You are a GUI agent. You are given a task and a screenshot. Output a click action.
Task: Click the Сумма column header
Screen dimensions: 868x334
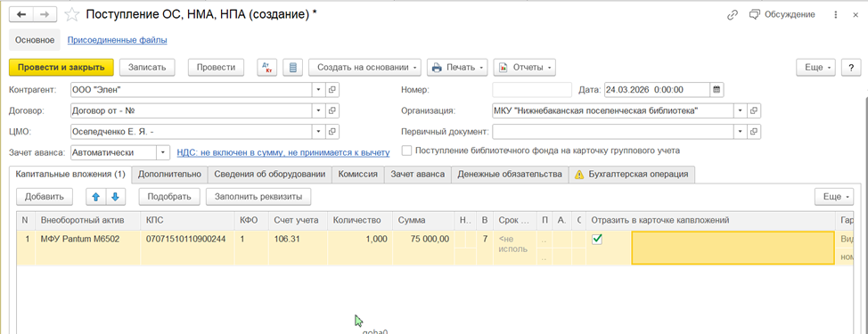423,220
